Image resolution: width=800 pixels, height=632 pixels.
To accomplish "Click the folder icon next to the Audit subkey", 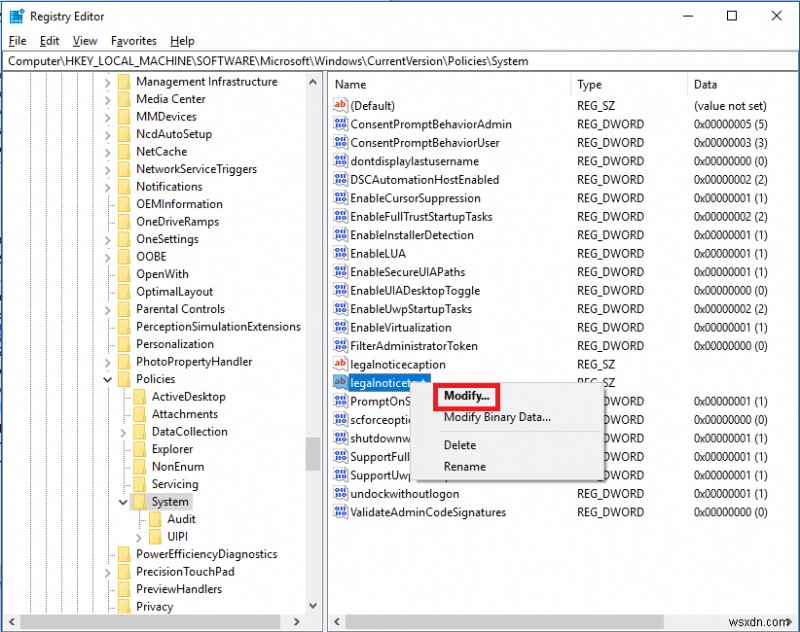I will pyautogui.click(x=156, y=519).
